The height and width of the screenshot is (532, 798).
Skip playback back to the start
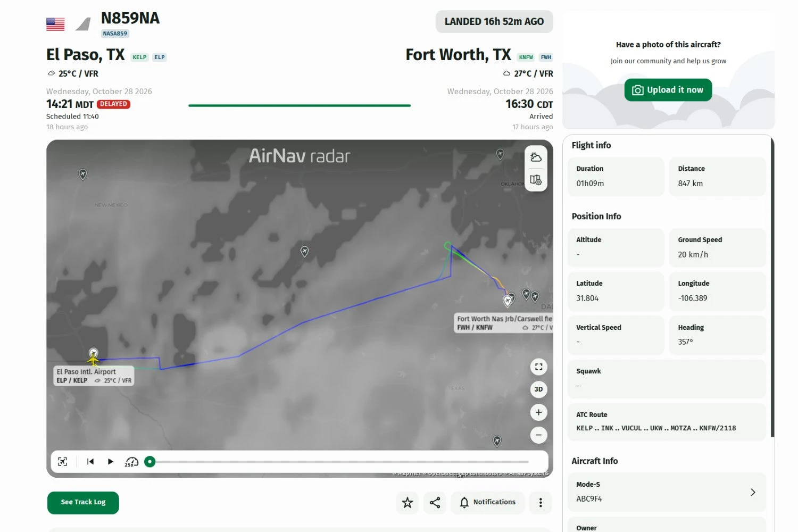pyautogui.click(x=90, y=462)
